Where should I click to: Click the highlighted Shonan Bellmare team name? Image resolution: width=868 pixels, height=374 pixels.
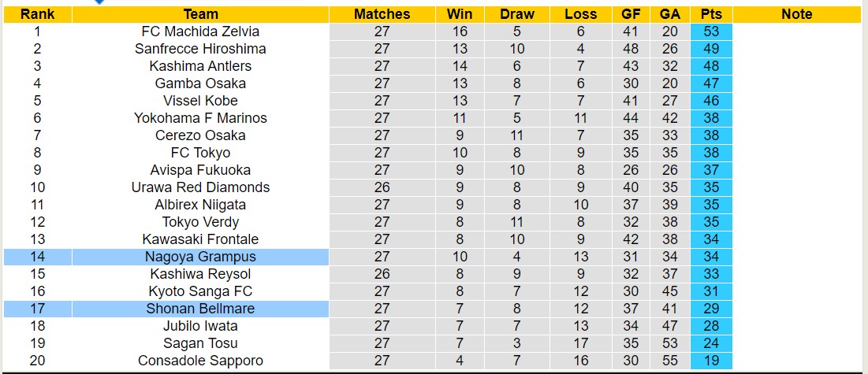200,309
